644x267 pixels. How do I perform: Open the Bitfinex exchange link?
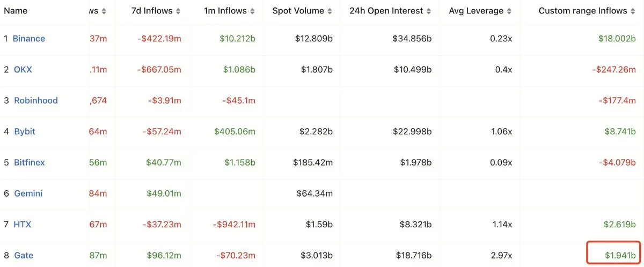[x=29, y=162]
